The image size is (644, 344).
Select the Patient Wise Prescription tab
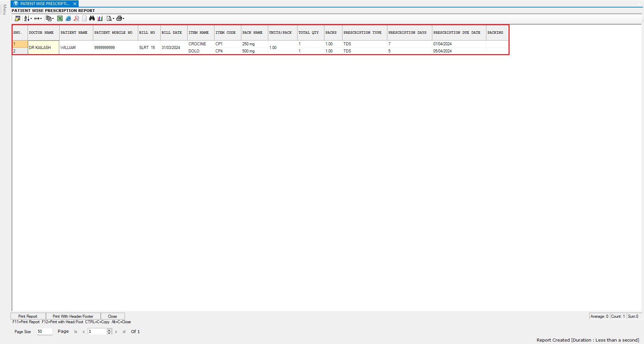click(x=44, y=4)
